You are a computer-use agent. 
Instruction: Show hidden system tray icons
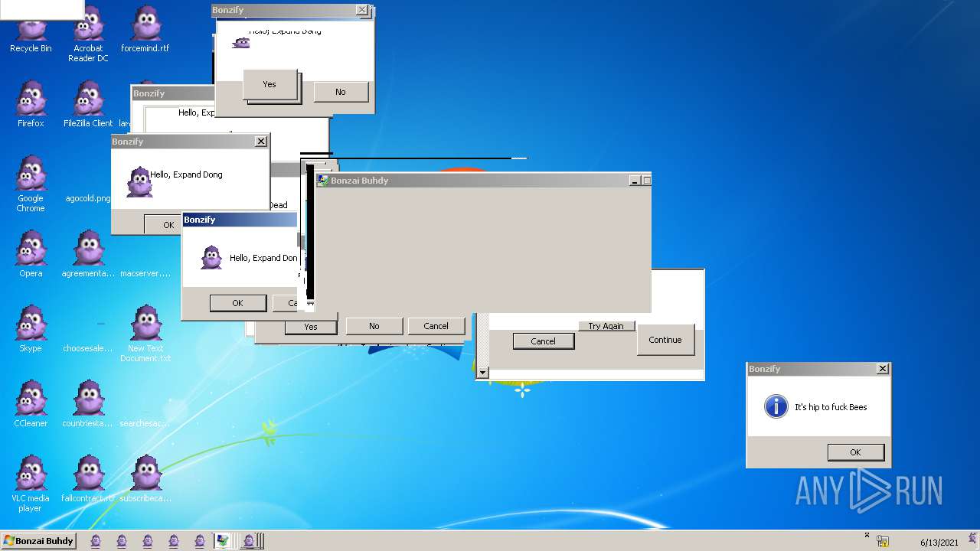pos(867,536)
